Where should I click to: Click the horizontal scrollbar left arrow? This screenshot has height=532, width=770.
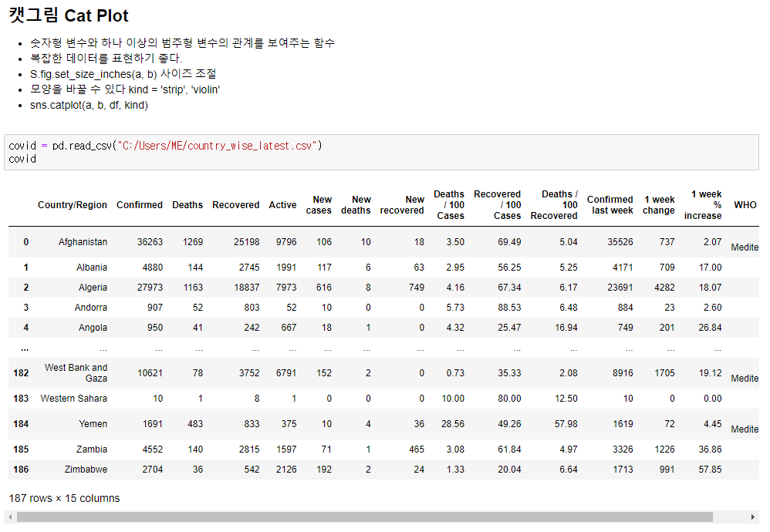pyautogui.click(x=10, y=517)
